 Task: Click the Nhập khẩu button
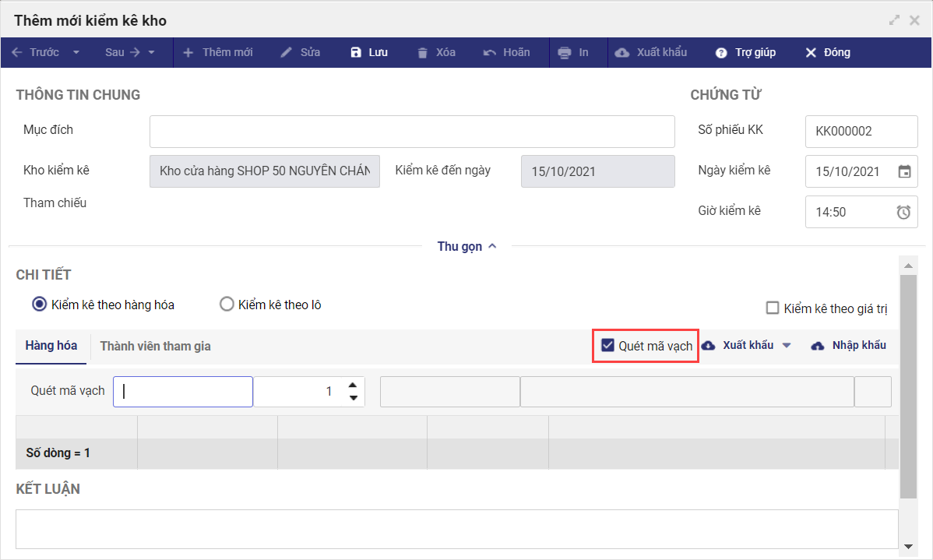(849, 345)
